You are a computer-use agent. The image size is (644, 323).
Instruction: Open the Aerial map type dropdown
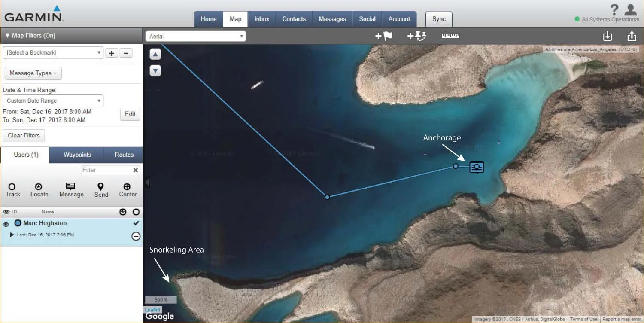click(x=196, y=37)
